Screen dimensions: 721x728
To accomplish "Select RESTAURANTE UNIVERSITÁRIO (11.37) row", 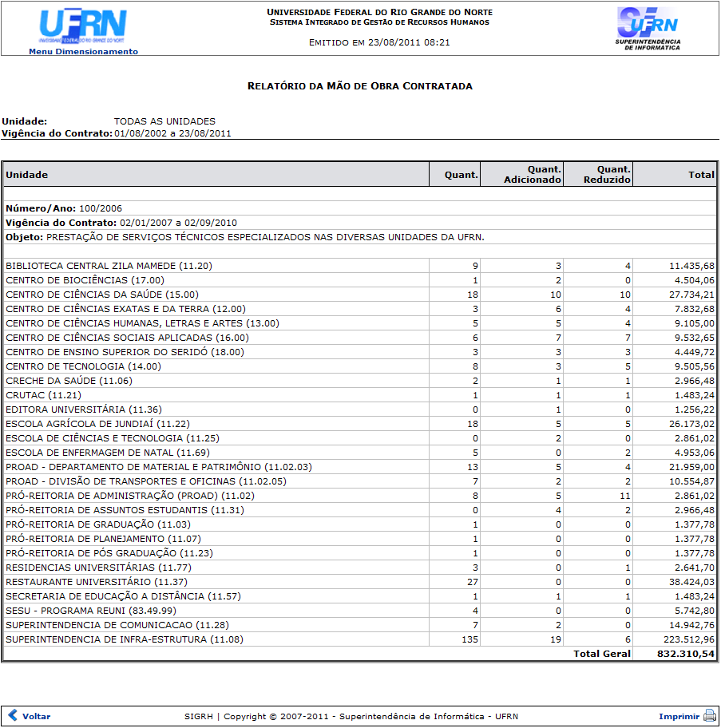I will tap(360, 583).
